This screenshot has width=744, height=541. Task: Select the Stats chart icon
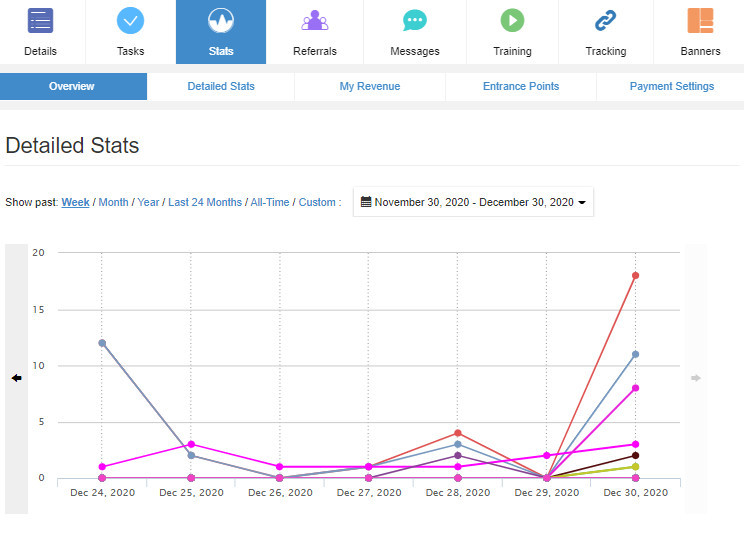[x=221, y=20]
